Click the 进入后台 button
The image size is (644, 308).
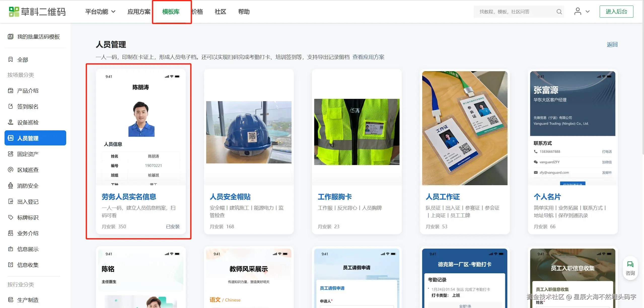616,12
